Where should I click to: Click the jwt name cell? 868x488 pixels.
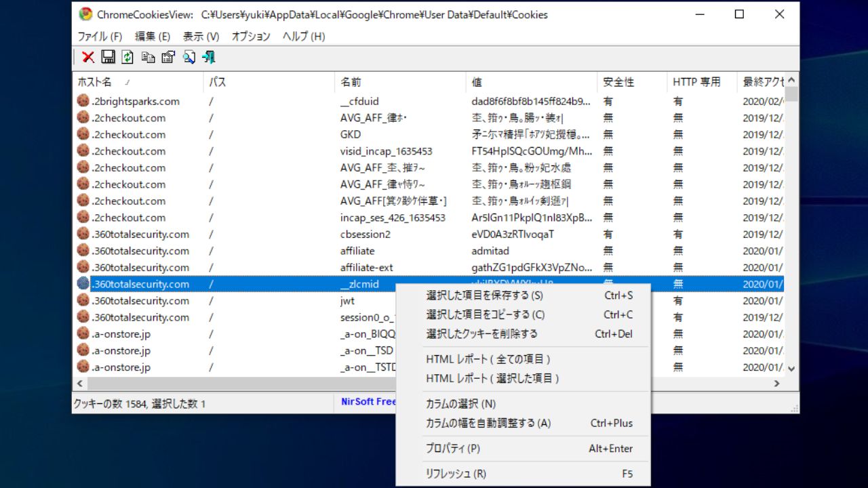(x=347, y=301)
